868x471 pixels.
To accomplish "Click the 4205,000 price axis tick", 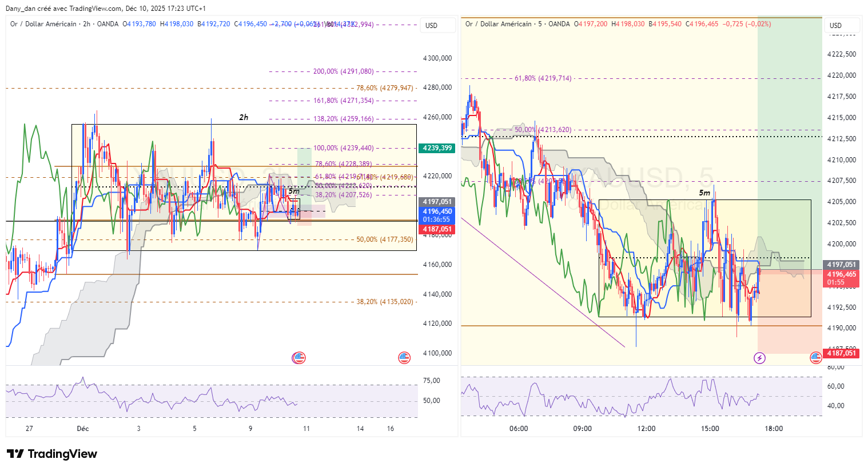I will point(842,202).
